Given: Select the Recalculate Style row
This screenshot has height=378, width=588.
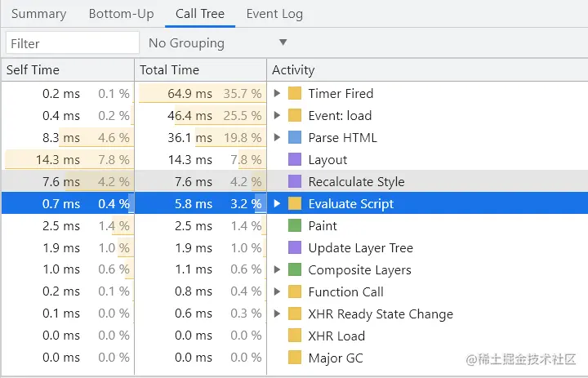Looking at the screenshot, I should pos(356,181).
